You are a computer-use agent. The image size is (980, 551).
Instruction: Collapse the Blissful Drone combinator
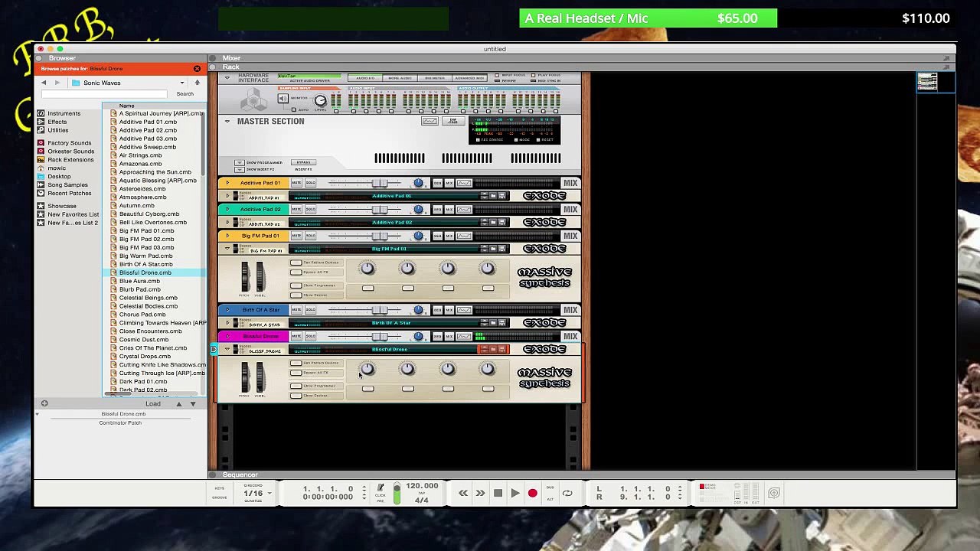tap(227, 350)
